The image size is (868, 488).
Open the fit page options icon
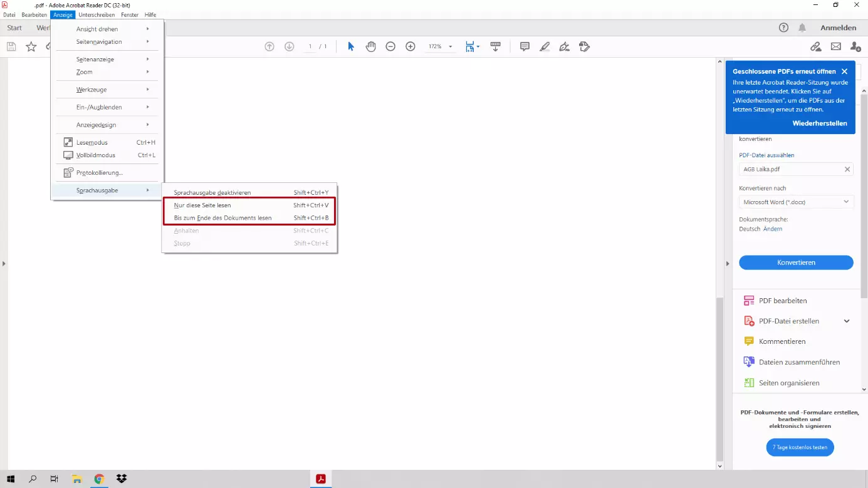472,46
